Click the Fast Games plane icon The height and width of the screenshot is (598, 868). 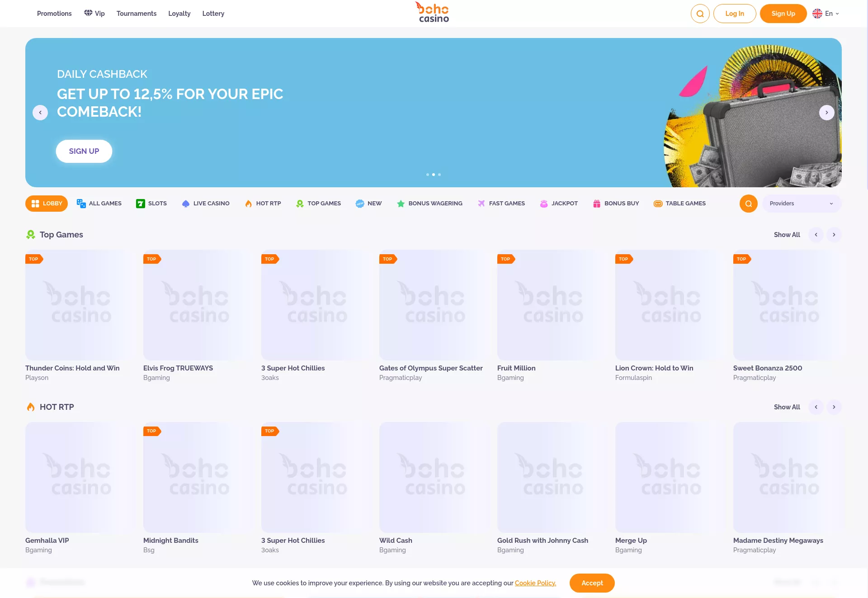click(481, 204)
